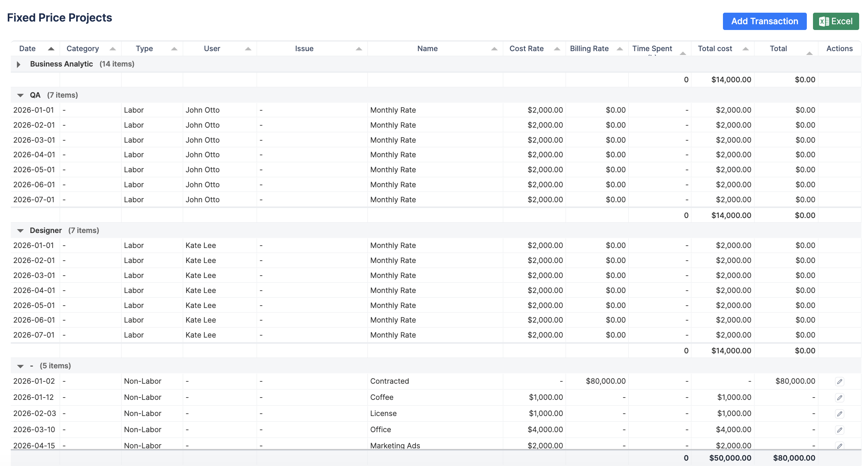Collapse the Designer group
Screen dimensions: 868x466
point(20,231)
